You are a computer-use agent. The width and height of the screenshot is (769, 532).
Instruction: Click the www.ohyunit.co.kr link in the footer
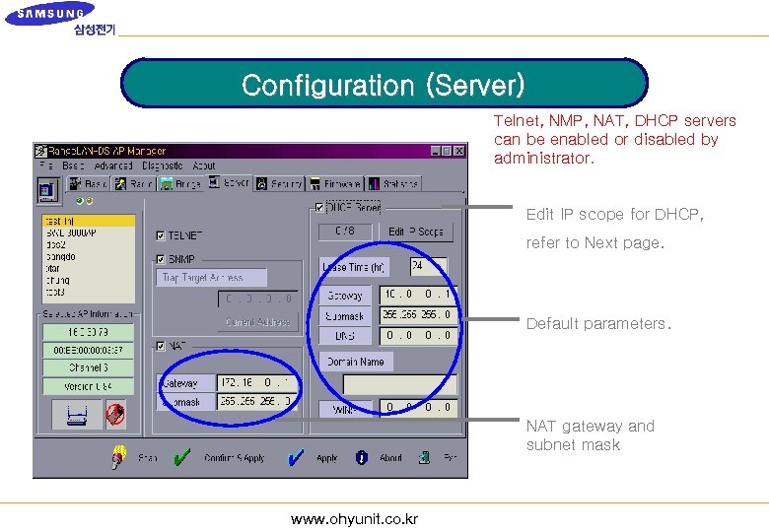pos(354,519)
